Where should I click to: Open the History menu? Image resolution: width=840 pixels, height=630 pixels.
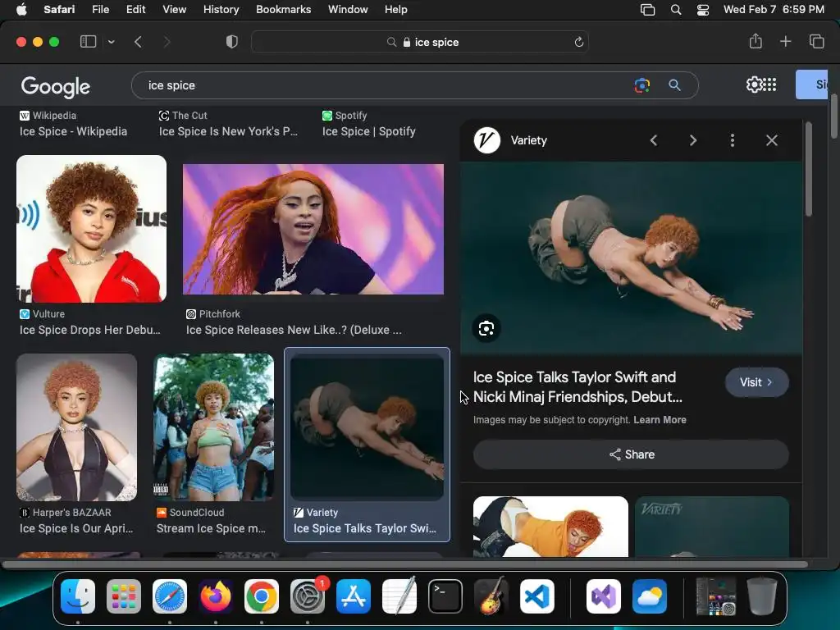click(221, 9)
